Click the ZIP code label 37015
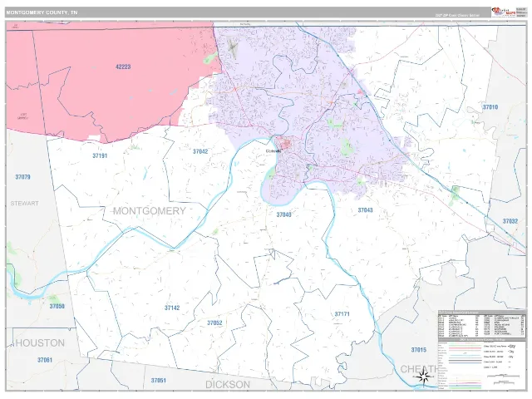This screenshot has width=532, height=399. pos(418,350)
